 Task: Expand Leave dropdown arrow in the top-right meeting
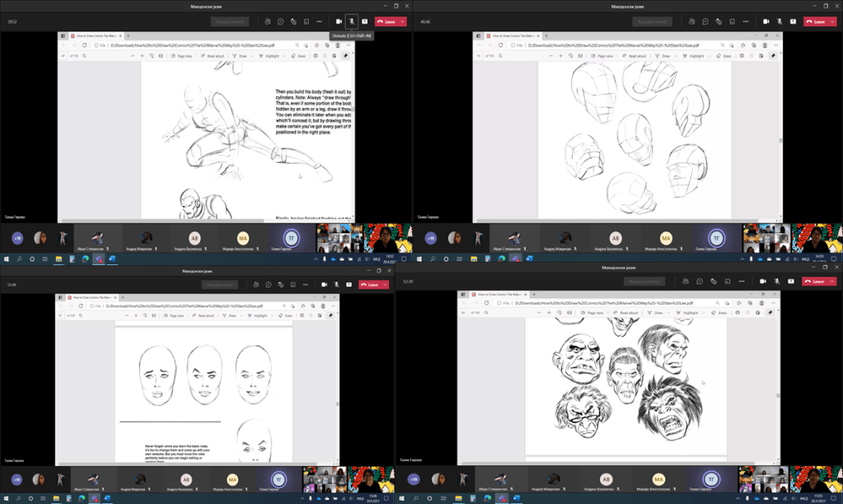[832, 21]
